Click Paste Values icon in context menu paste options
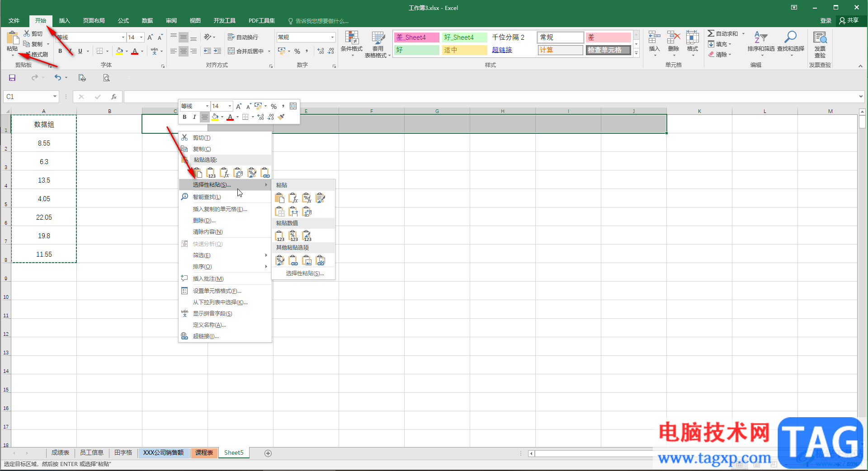This screenshot has width=868, height=471. [211, 173]
